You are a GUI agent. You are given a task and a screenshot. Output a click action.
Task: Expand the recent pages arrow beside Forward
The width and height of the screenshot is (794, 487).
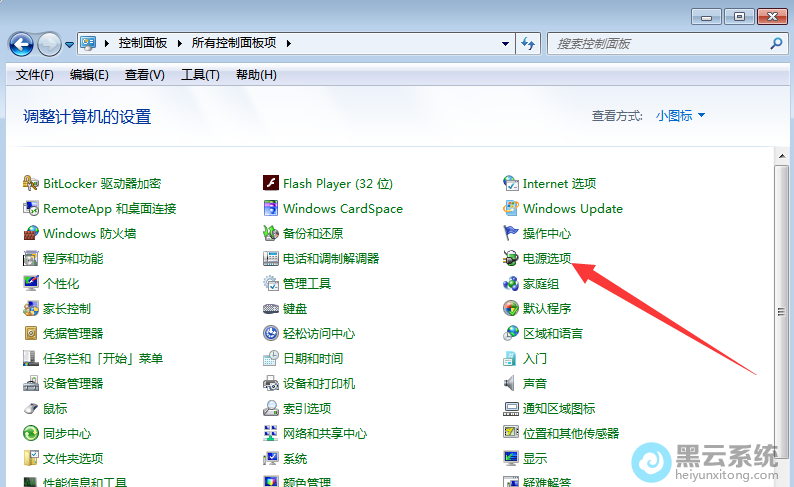[x=69, y=45]
